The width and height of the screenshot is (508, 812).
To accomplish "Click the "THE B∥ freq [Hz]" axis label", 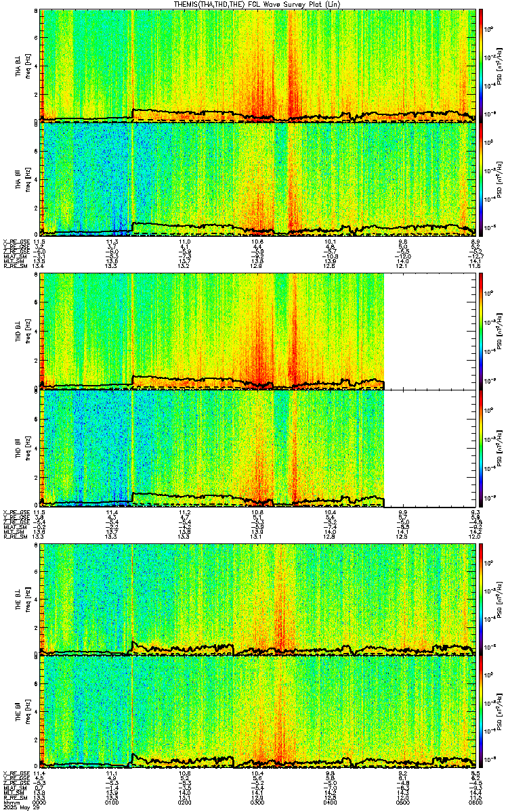I will click(x=22, y=712).
